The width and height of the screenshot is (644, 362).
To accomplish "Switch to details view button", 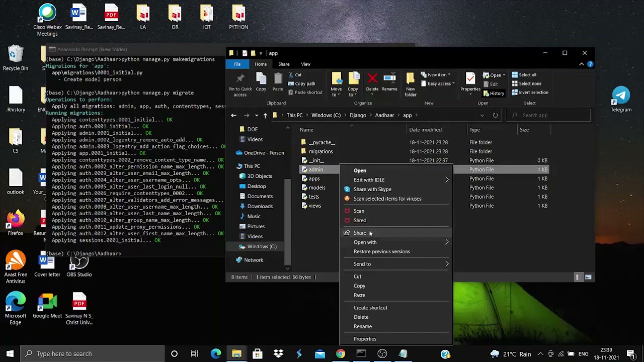I will click(578, 277).
